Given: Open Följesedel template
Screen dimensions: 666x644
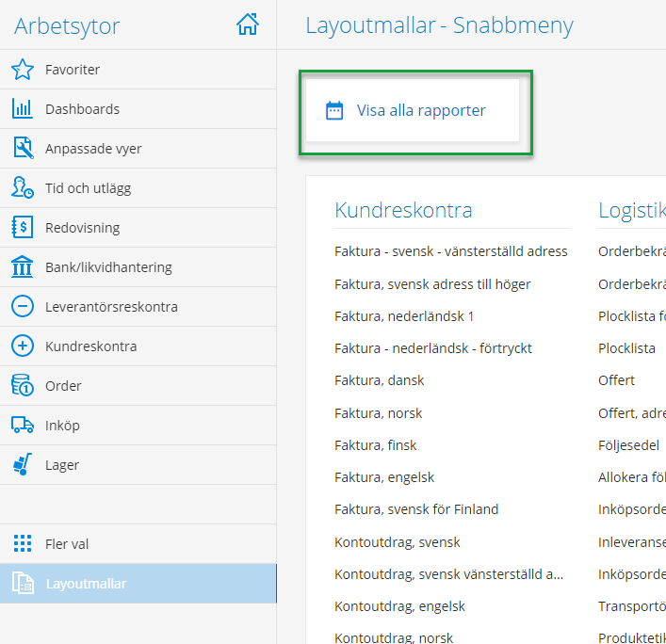Looking at the screenshot, I should (x=628, y=445).
